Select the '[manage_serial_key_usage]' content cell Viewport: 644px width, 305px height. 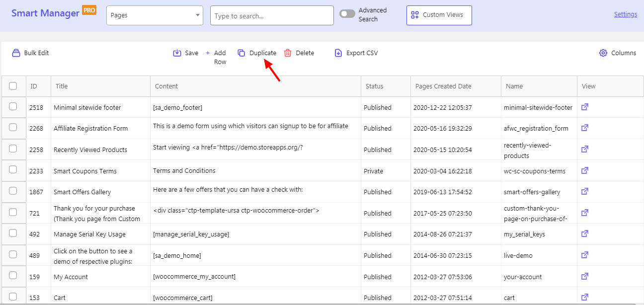(255, 234)
